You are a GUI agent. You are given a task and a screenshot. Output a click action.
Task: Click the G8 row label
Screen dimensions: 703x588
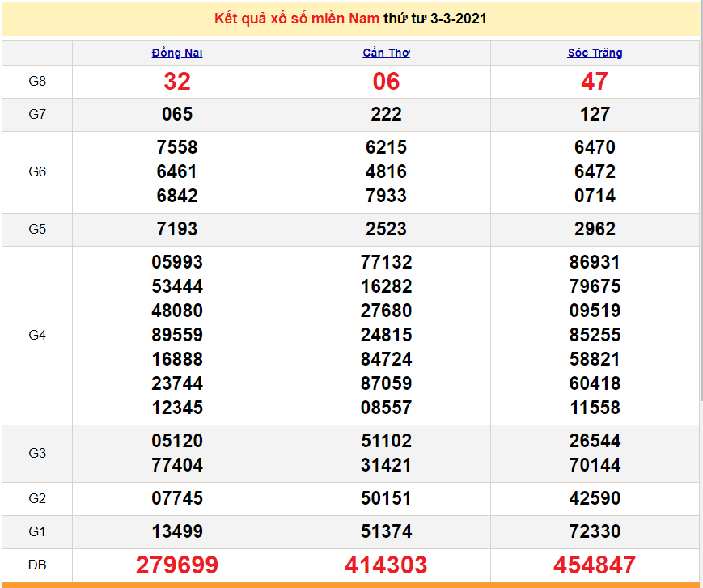point(37,81)
